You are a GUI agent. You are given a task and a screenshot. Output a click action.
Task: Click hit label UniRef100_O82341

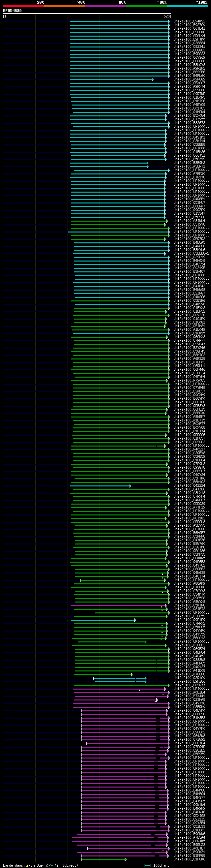[x=190, y=47]
